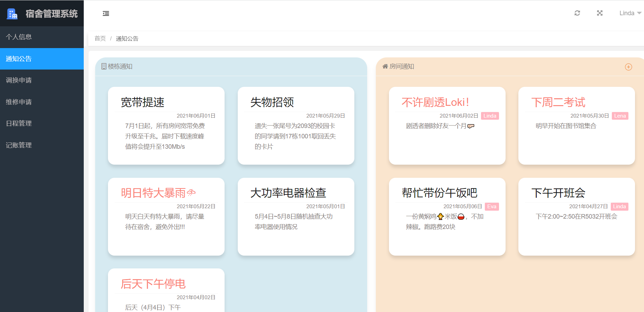Click the building icon beside 楼栋通知

[104, 66]
